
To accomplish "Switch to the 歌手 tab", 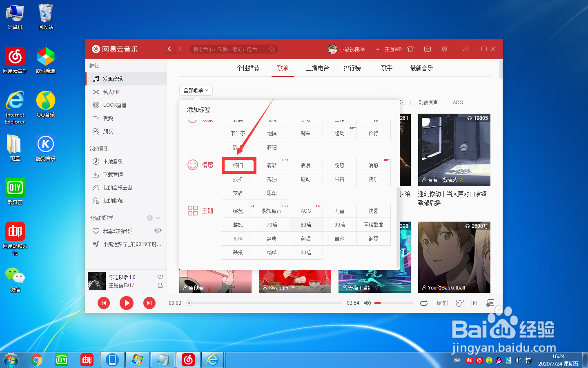I will 387,68.
